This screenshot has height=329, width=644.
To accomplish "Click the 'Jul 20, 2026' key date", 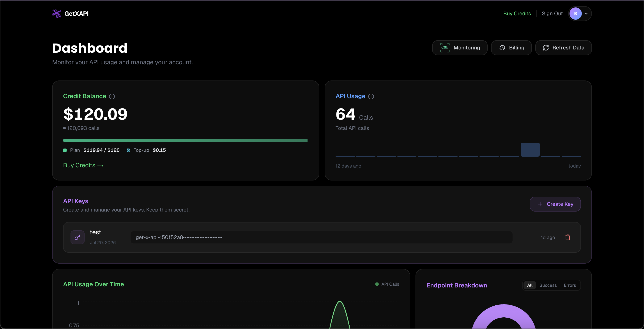I will 103,243.
